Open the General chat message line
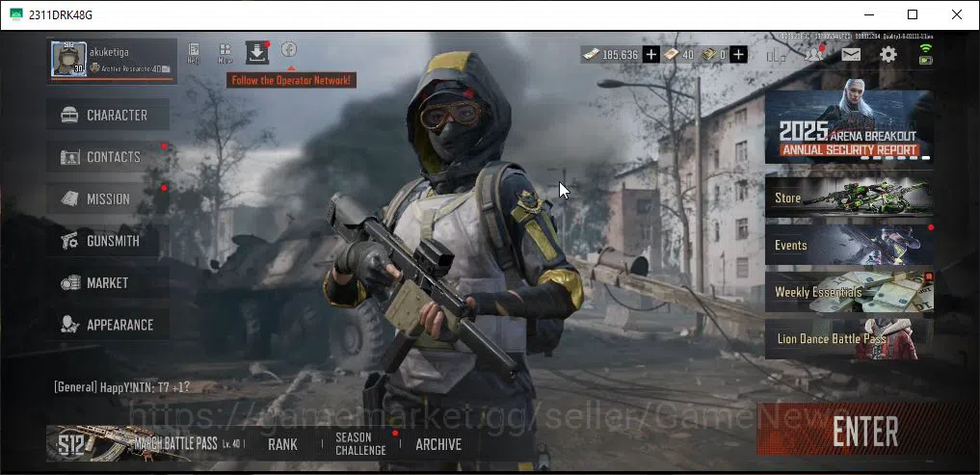The width and height of the screenshot is (980, 475). pyautogui.click(x=121, y=387)
